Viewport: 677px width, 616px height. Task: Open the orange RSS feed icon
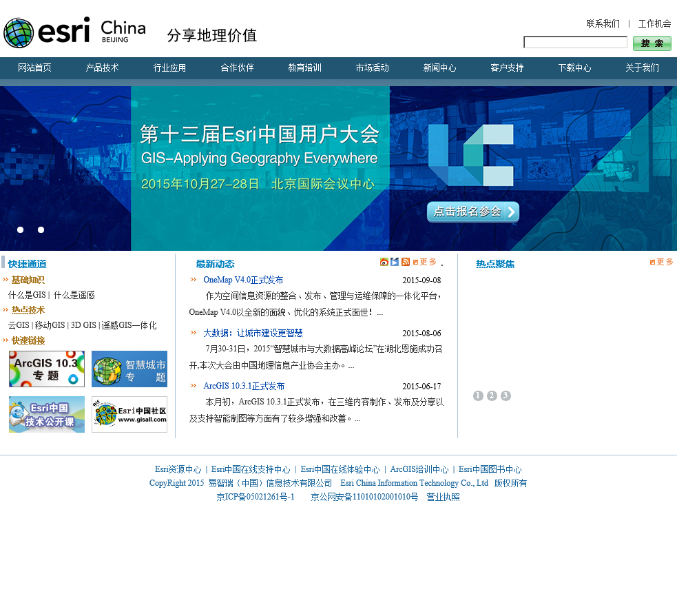(x=406, y=262)
